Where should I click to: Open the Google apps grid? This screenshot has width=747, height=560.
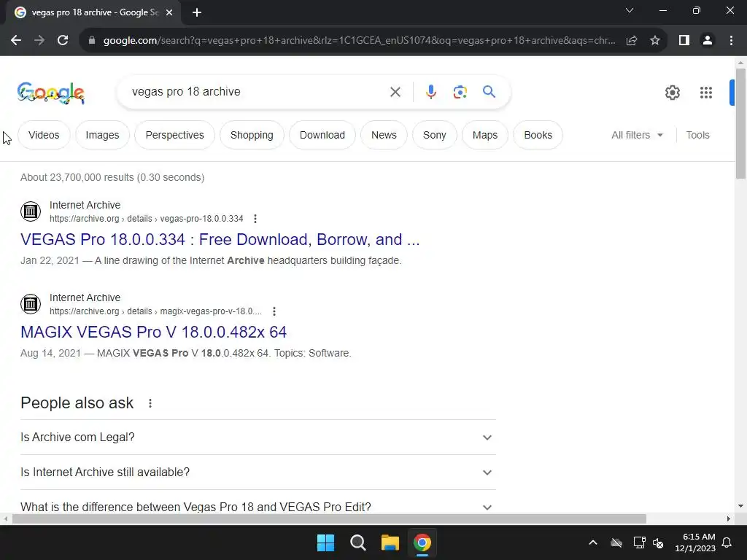pos(706,93)
